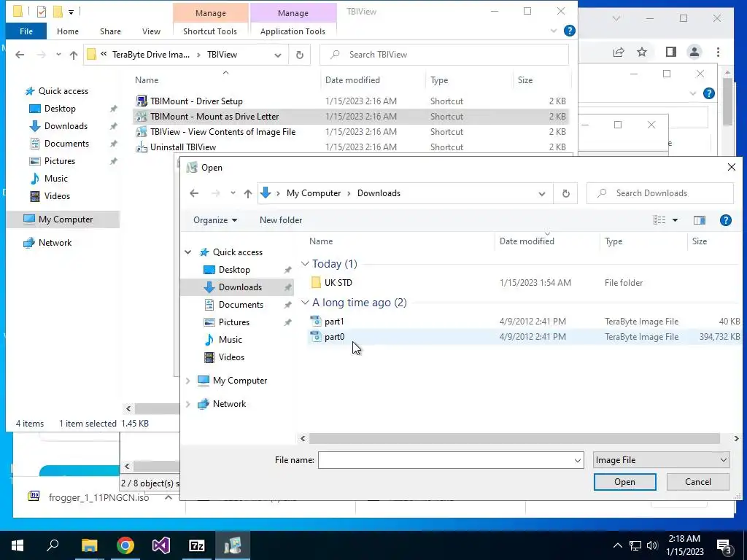The width and height of the screenshot is (747, 560).
Task: Open the Application Tools tab
Action: tap(293, 31)
